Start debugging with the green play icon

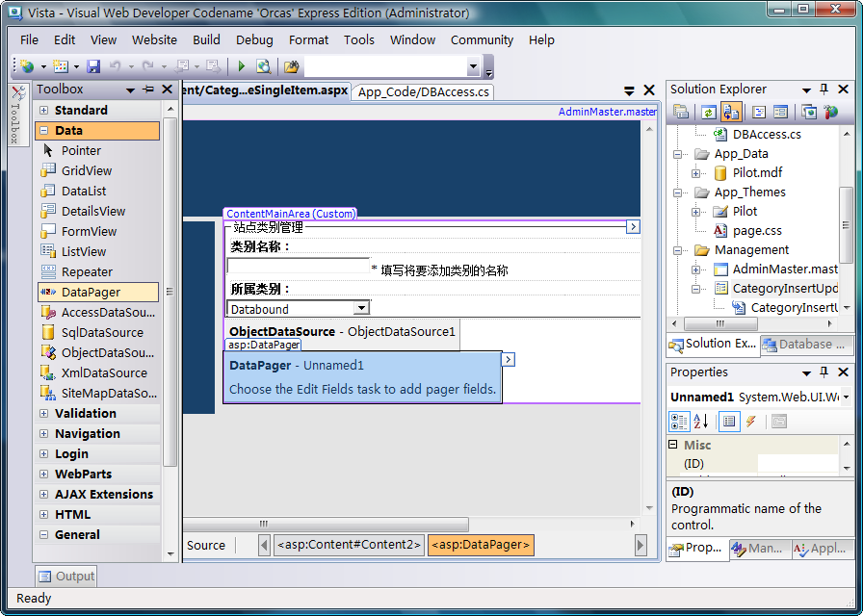pyautogui.click(x=241, y=67)
